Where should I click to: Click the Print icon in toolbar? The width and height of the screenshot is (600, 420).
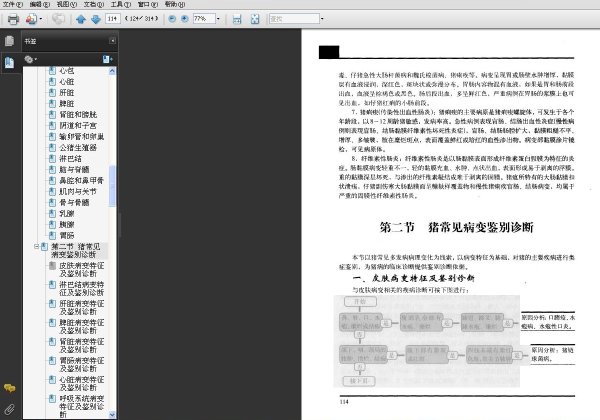[13, 19]
